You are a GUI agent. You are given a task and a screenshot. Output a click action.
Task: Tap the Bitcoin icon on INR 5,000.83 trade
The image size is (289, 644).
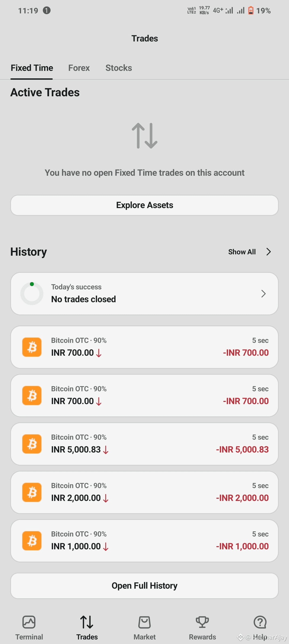point(32,444)
